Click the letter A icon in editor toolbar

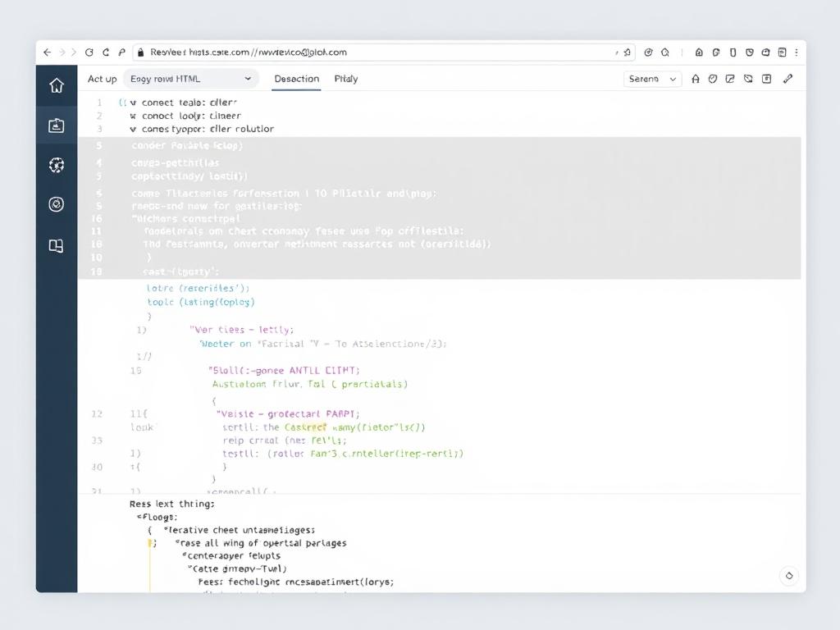coord(696,80)
